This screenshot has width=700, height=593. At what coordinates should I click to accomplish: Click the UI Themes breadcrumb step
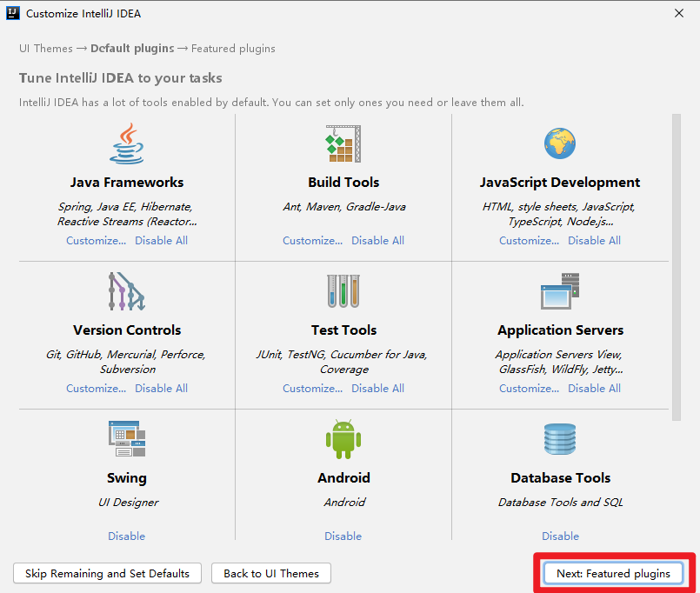(x=46, y=48)
